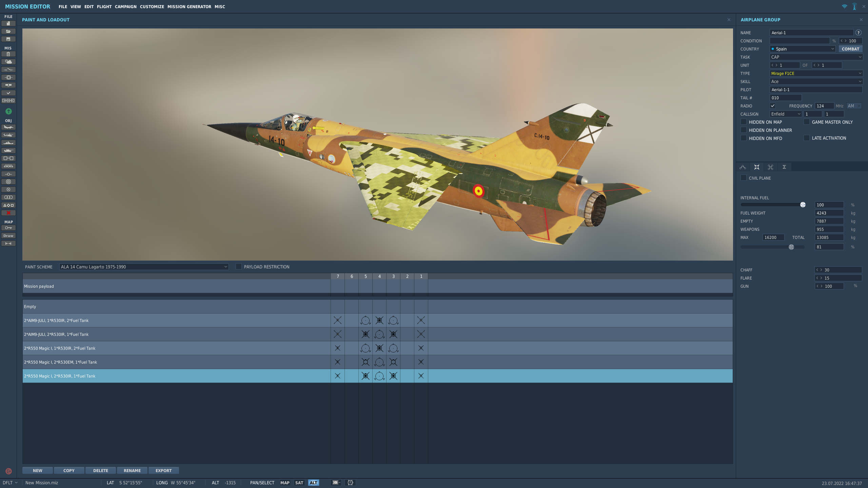Click the Internal Fuel slider handle

pyautogui.click(x=803, y=205)
